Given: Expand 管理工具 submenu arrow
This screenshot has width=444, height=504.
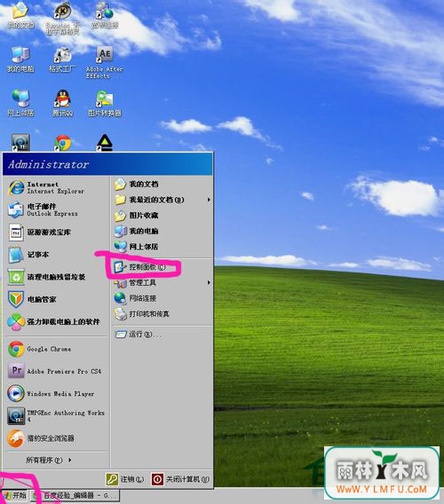Looking at the screenshot, I should pyautogui.click(x=209, y=282).
